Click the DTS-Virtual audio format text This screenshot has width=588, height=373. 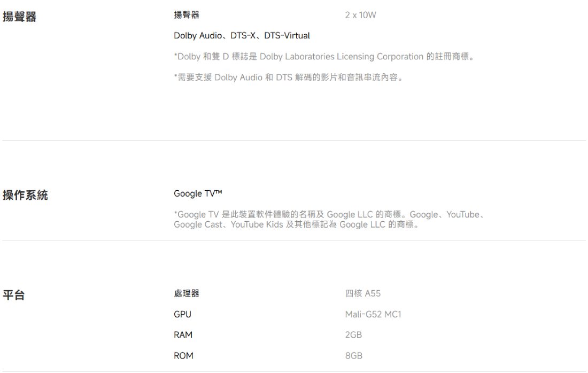[x=287, y=36]
